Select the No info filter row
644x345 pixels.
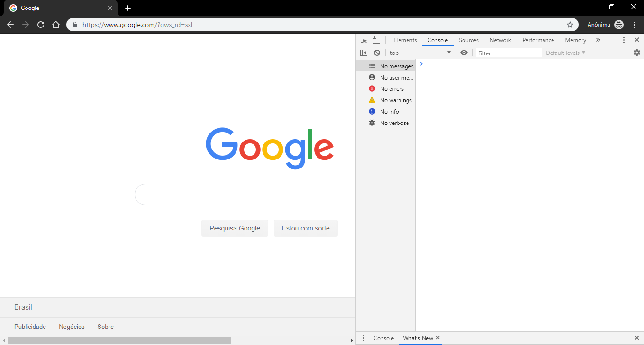pos(385,112)
